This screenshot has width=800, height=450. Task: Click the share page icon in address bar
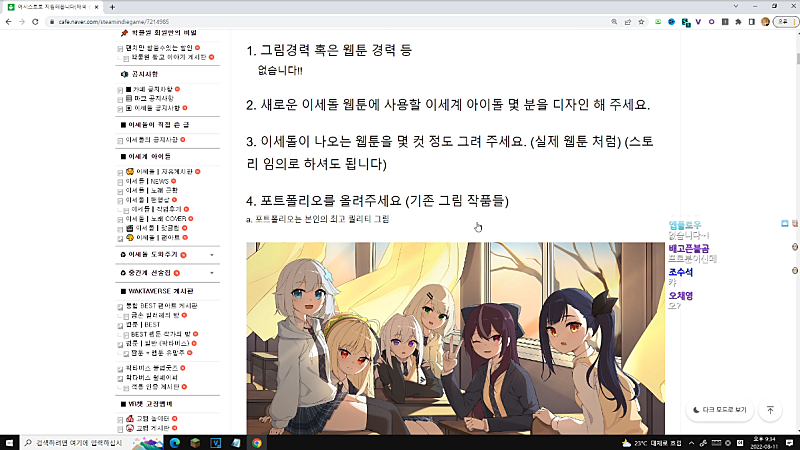[628, 22]
